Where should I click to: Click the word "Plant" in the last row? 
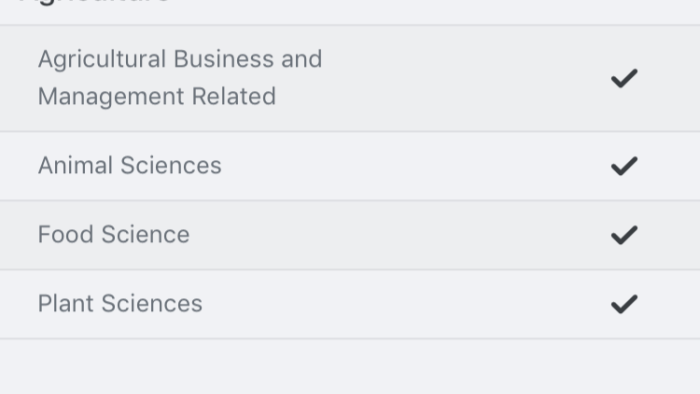[x=66, y=304]
